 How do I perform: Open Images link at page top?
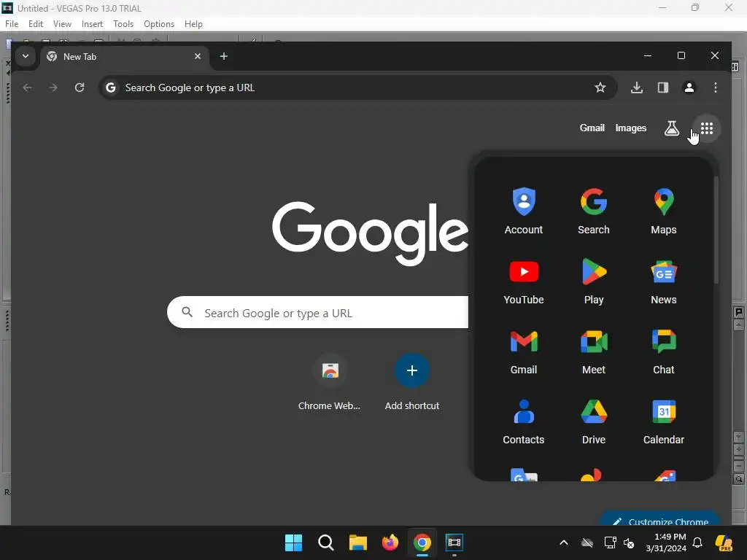pos(631,128)
